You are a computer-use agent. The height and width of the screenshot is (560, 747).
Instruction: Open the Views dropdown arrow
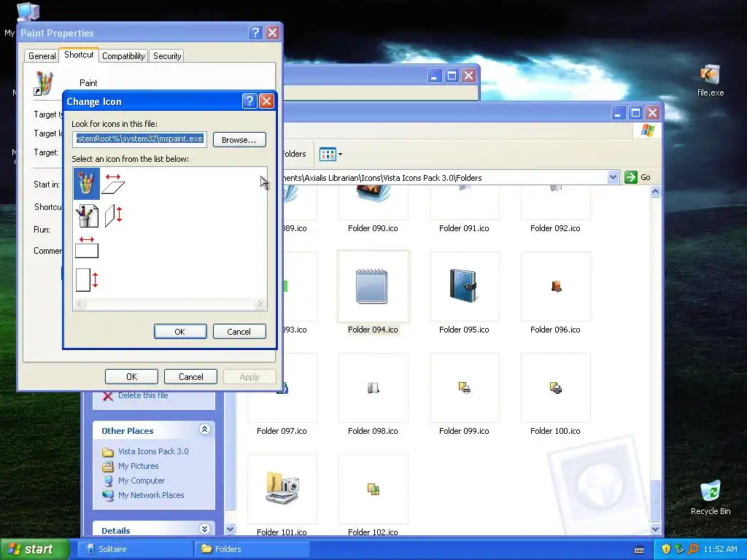coord(340,155)
